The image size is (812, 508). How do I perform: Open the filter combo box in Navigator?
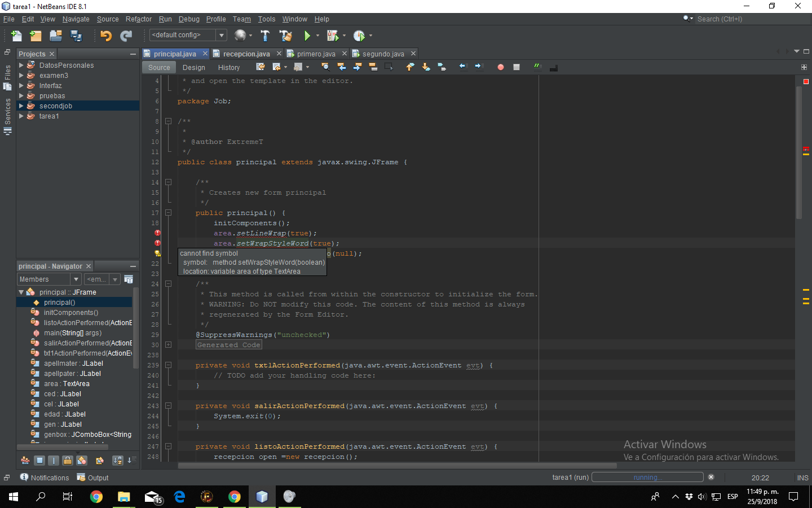101,279
